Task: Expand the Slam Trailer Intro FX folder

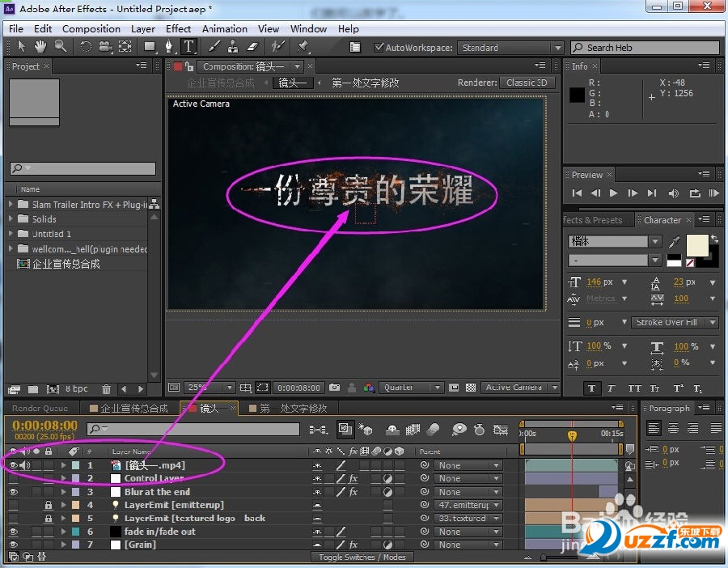Action: pyautogui.click(x=11, y=204)
